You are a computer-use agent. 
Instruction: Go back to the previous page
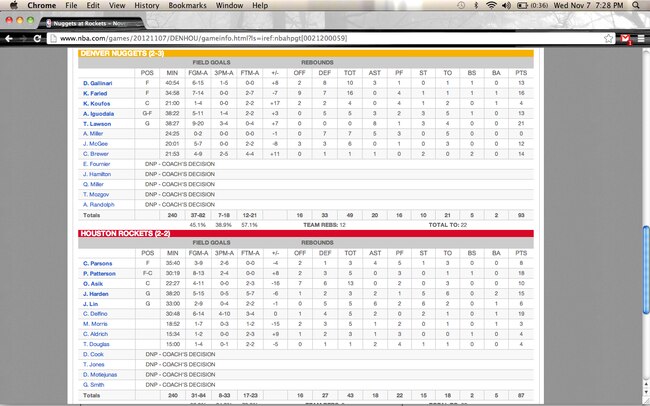click(x=9, y=39)
